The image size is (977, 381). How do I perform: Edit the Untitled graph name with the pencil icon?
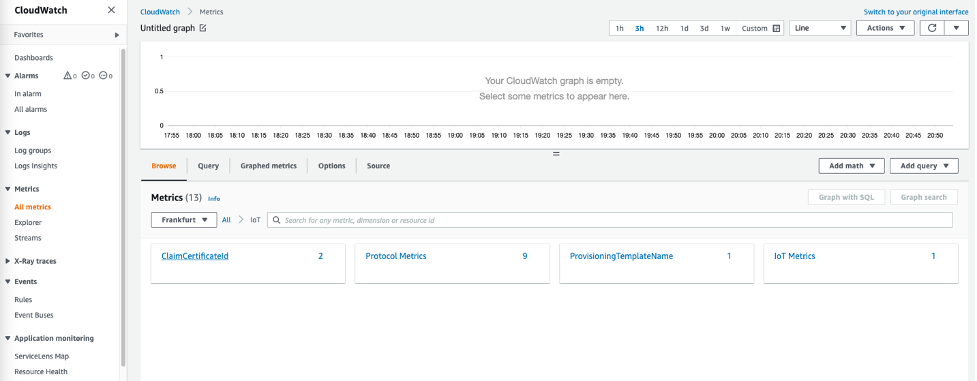[x=203, y=28]
